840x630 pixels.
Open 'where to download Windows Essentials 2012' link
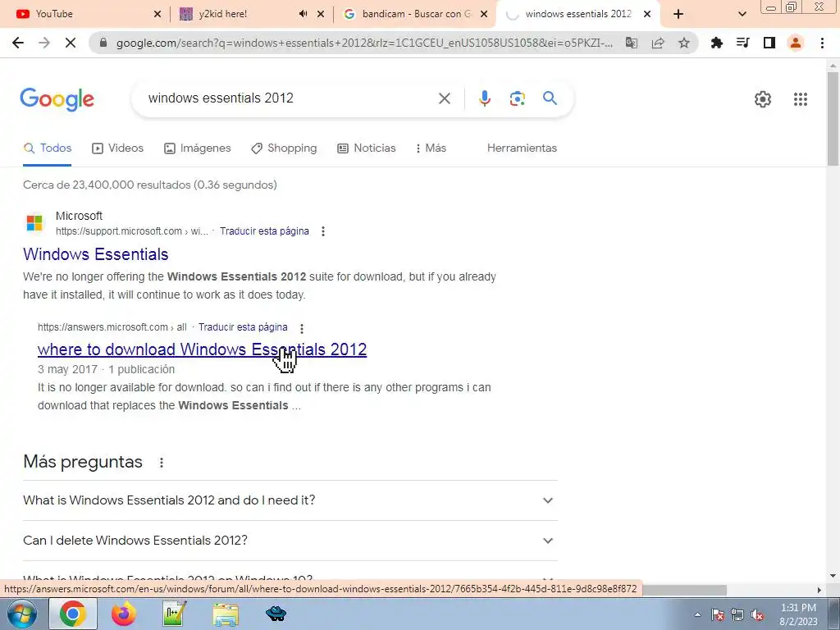coord(202,349)
